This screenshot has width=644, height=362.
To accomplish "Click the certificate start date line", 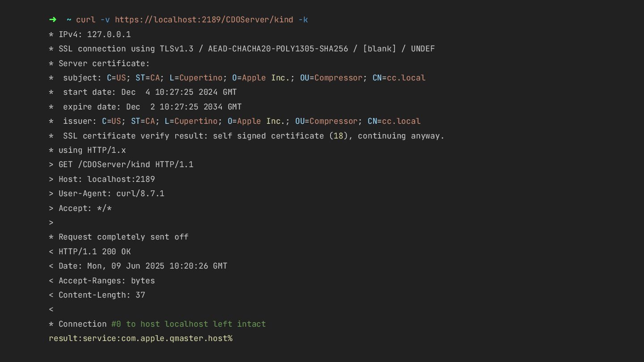I will point(150,92).
